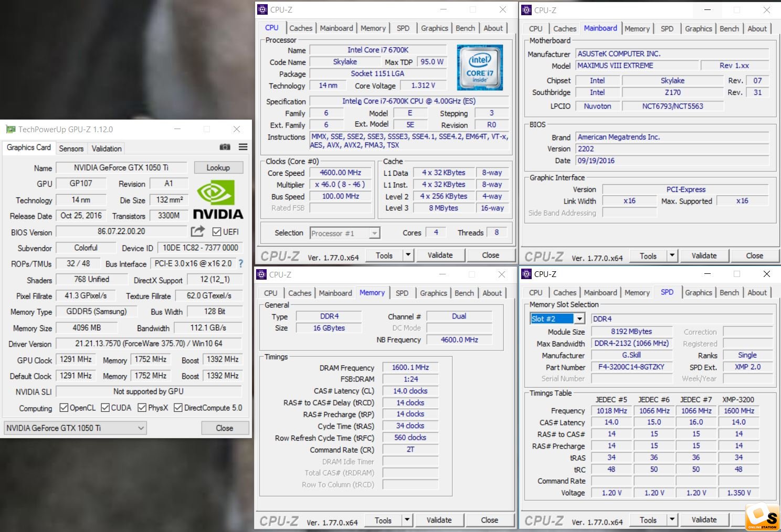Screen dimensions: 781x532
Task: Click Close in the Mainboard CPU-Z window
Action: (754, 256)
